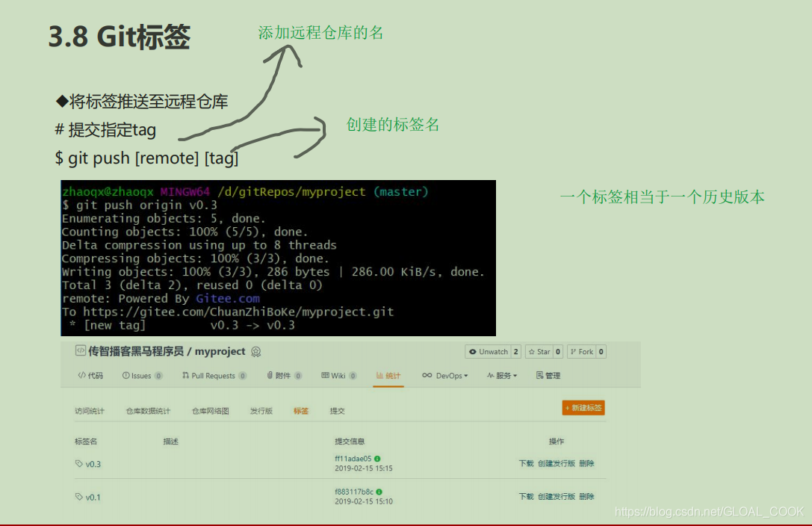
Task: Click the tag icon beside v0.1
Action: 78,495
